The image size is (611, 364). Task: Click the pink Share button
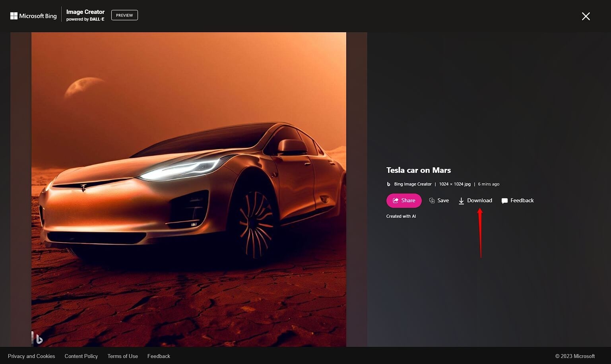point(404,201)
